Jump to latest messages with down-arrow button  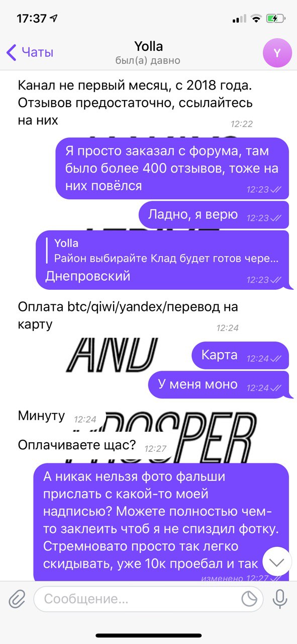coord(277,561)
